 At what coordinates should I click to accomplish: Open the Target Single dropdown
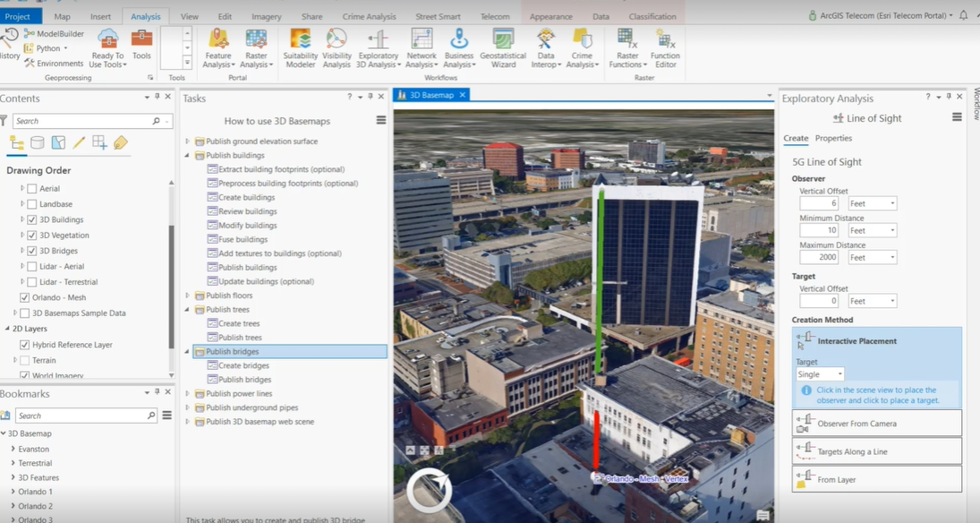[x=820, y=374]
